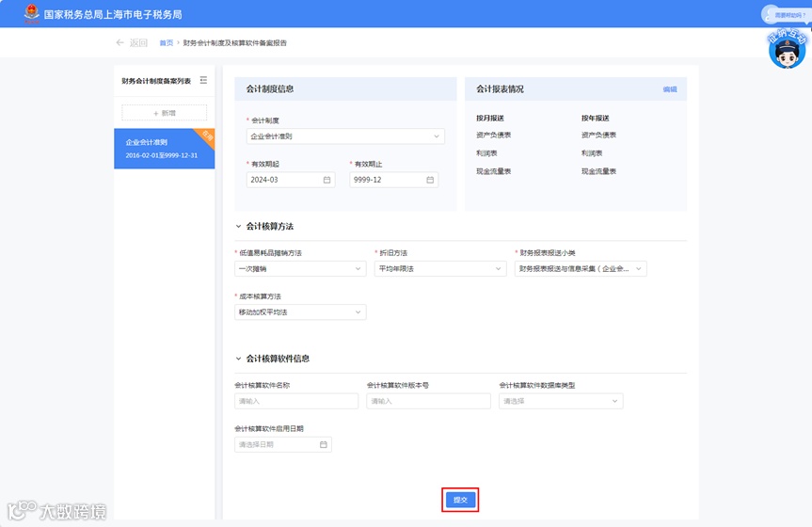Open the calendar icon in 有效期止 field

click(x=430, y=180)
